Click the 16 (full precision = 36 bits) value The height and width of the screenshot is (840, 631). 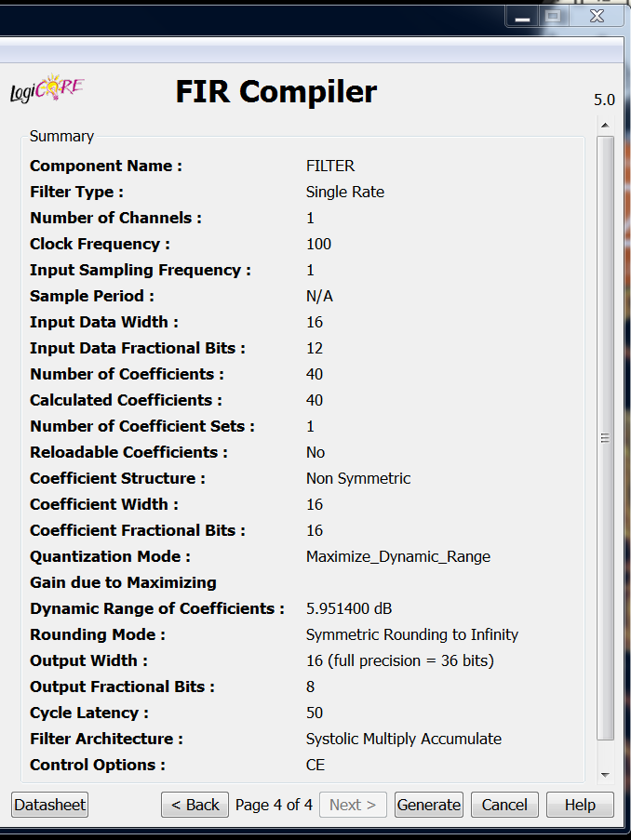click(400, 660)
